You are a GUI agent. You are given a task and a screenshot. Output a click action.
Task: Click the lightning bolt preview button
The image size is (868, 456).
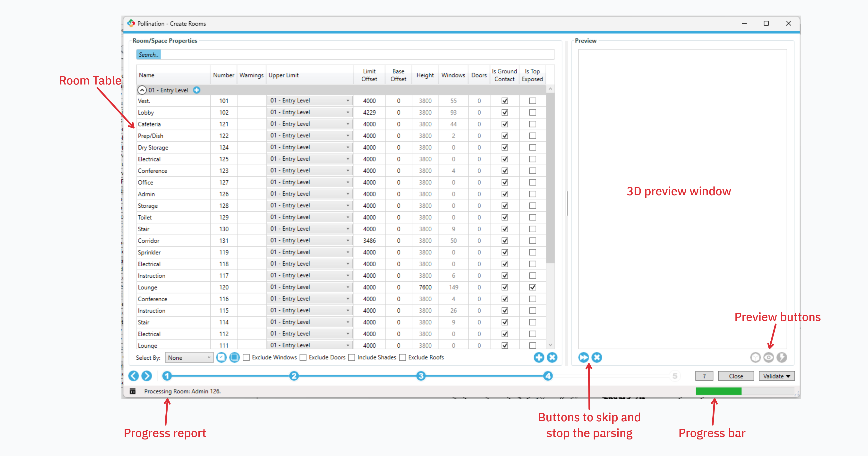click(x=782, y=357)
